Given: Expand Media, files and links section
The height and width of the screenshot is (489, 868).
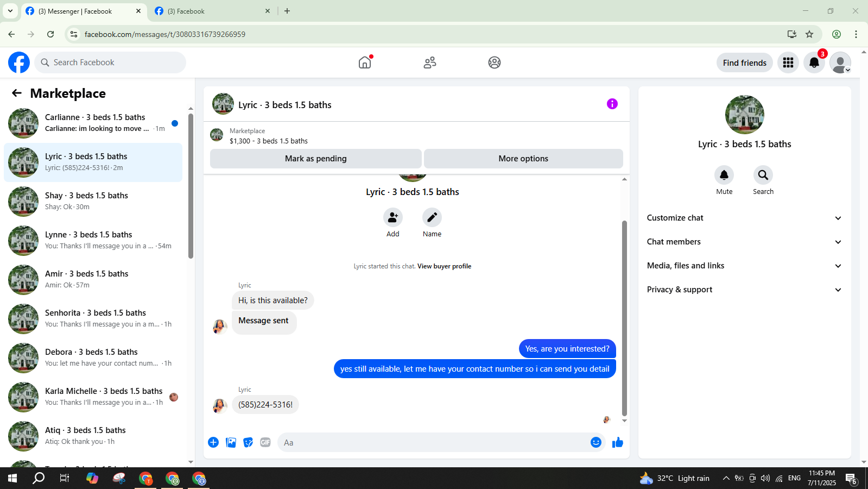Looking at the screenshot, I should point(745,266).
